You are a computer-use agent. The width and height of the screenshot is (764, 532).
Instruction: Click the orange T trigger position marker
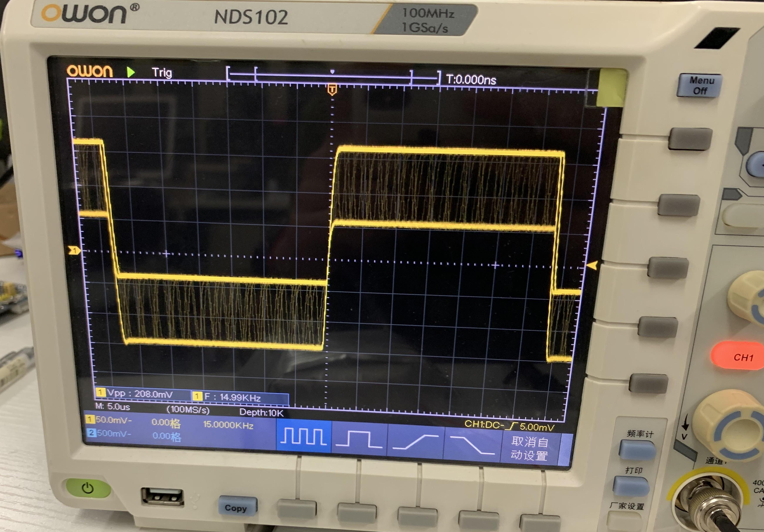pos(332,90)
